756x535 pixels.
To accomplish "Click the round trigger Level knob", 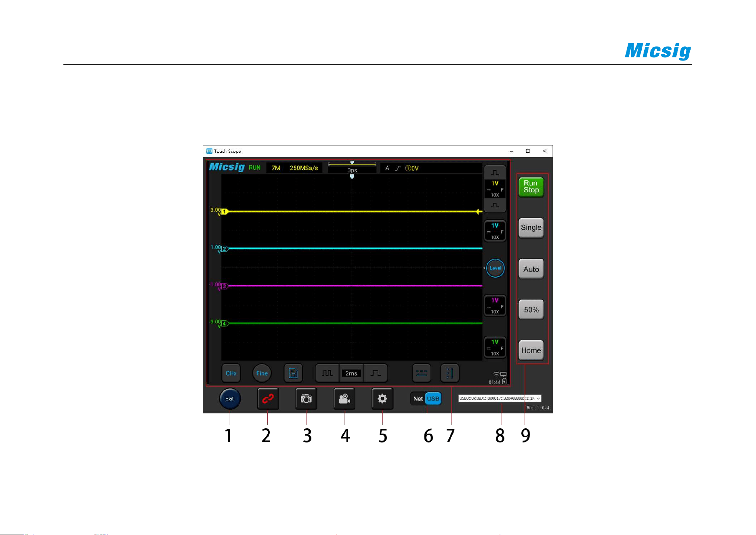I will tap(496, 268).
